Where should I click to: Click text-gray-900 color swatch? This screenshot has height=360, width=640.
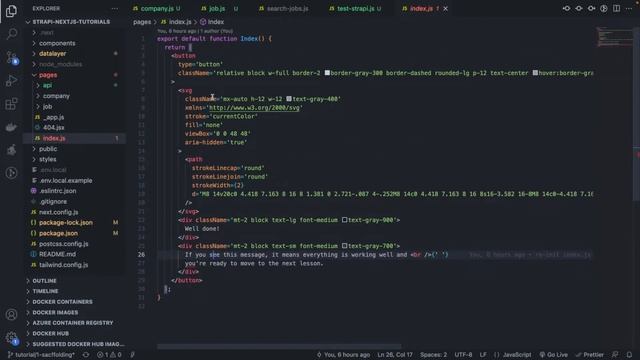344,220
